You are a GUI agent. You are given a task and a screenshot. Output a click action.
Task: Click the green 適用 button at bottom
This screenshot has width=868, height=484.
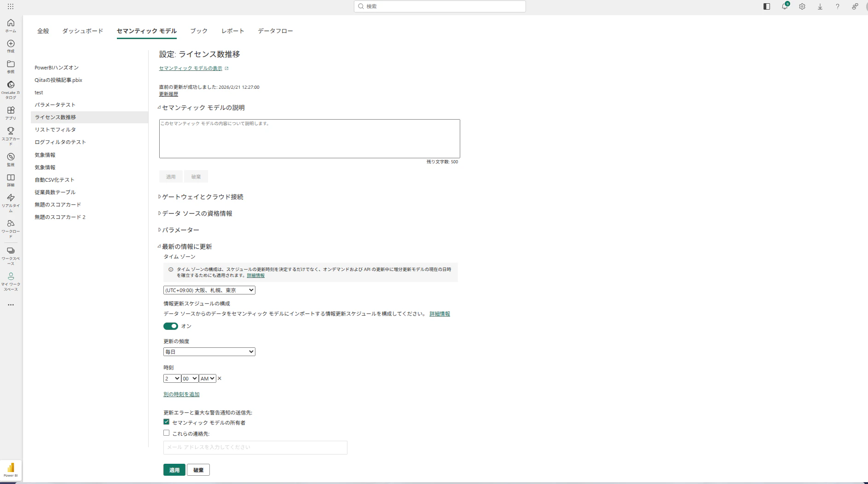point(174,470)
